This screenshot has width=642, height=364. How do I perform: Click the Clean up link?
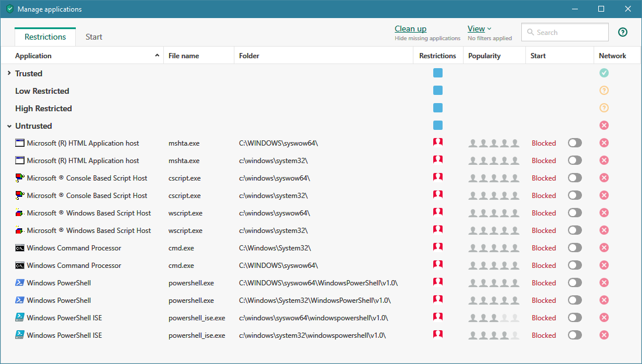411,29
